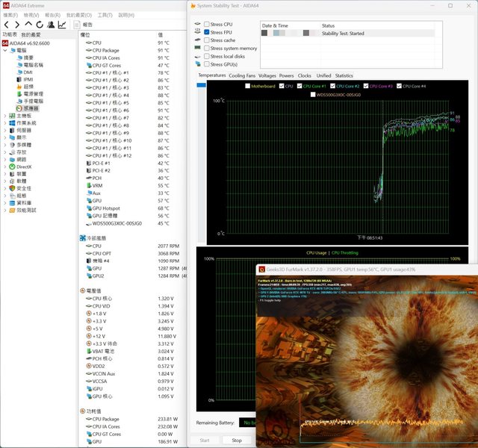The image size is (478, 448).
Task: Uncheck the Stress FPU checkbox
Action: 207,33
